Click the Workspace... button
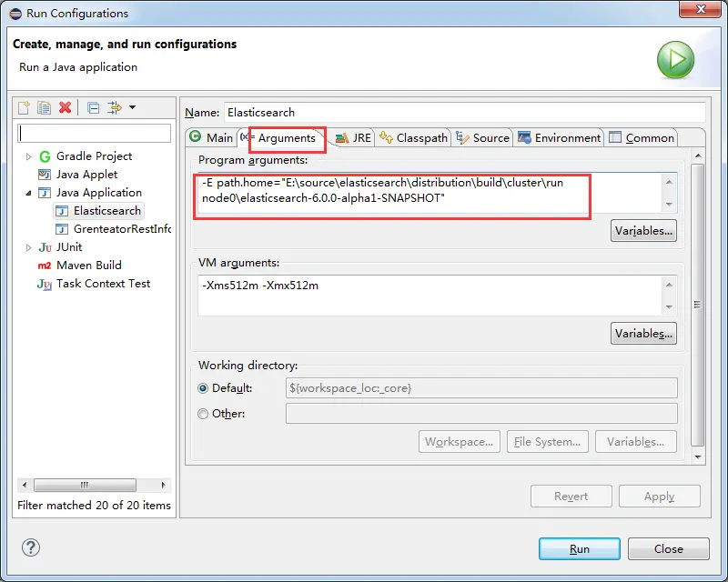 pos(460,441)
